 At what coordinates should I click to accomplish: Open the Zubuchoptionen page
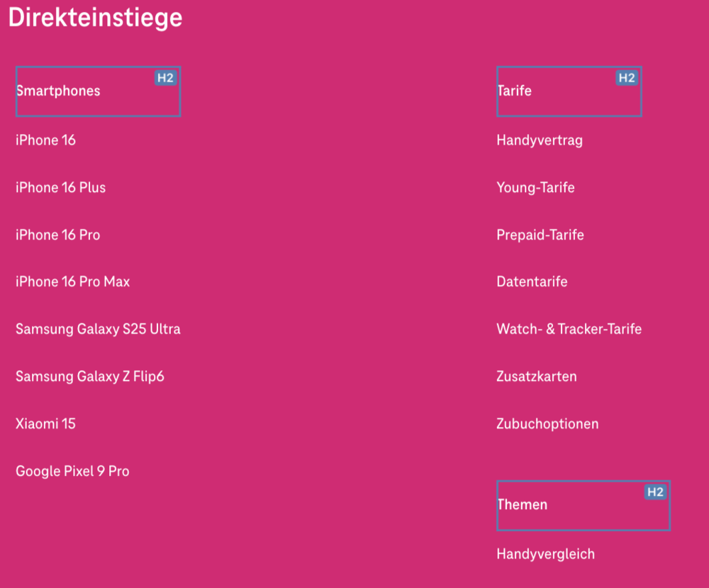tap(547, 423)
